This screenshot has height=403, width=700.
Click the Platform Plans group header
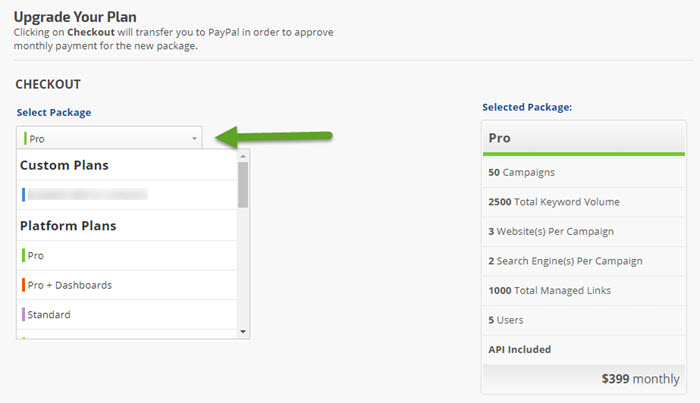tap(69, 226)
